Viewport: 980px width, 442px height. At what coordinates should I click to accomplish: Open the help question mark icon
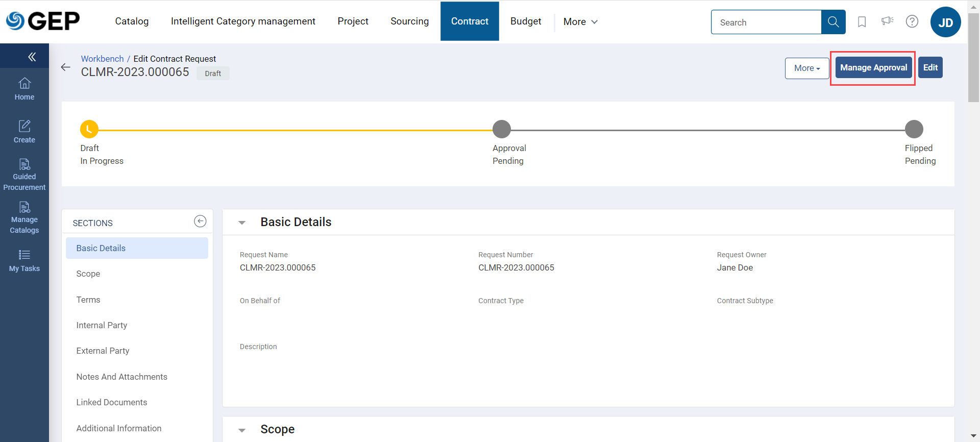tap(912, 21)
